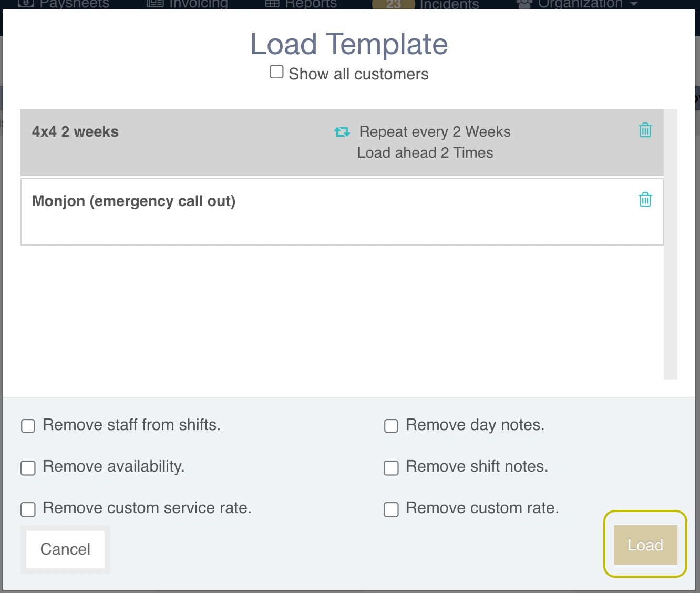The width and height of the screenshot is (700, 593).
Task: Delete the 4x4 2 weeks template
Action: [x=645, y=130]
